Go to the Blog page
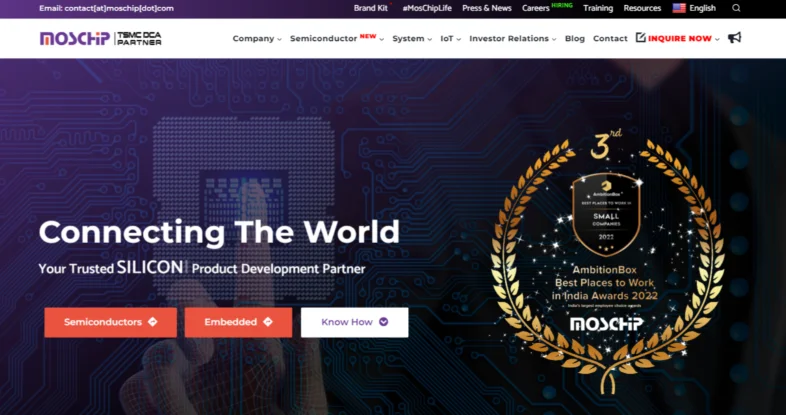 (574, 39)
